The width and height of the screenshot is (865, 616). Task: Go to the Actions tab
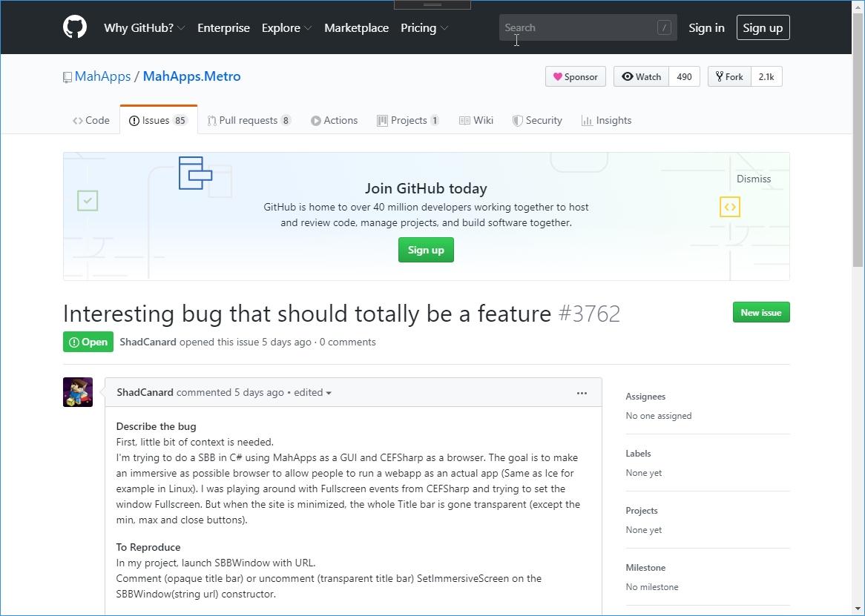[x=334, y=120]
